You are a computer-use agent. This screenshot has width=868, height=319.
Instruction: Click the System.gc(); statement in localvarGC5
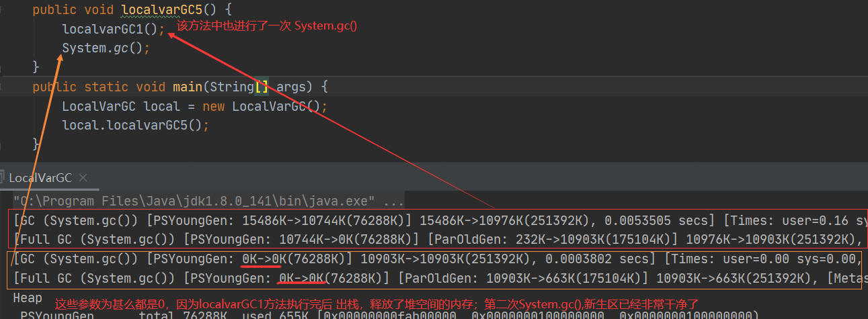click(106, 48)
